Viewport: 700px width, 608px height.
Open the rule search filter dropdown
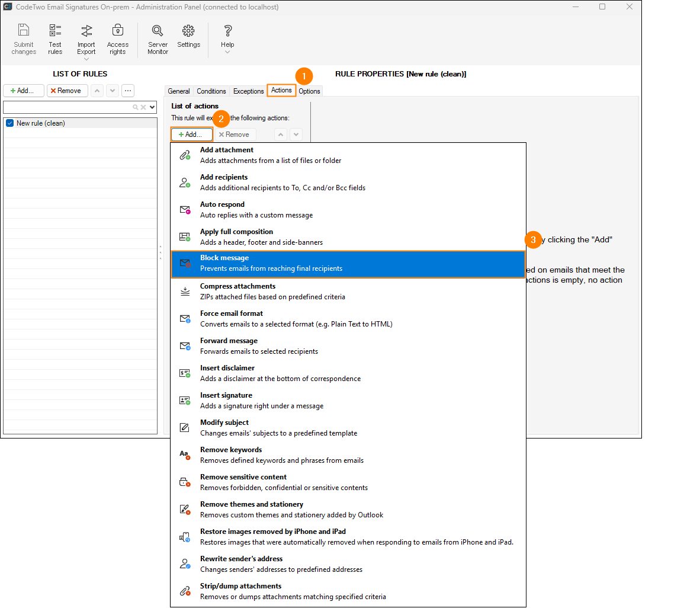[152, 107]
